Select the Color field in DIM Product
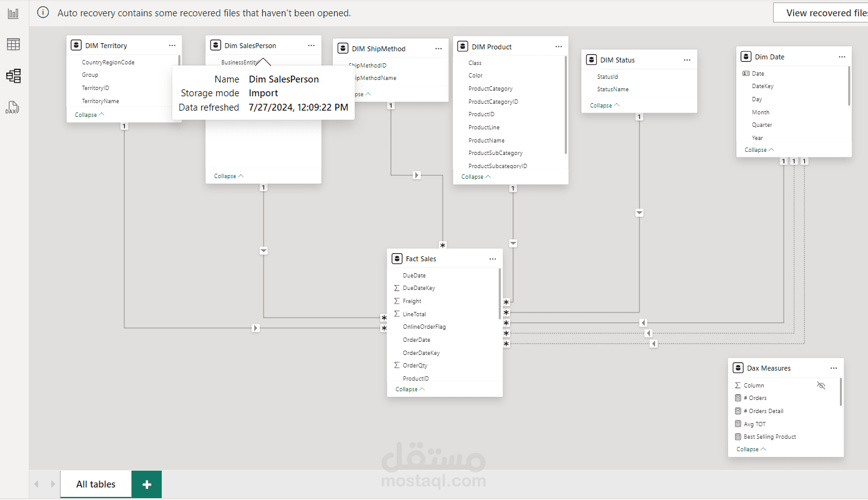The image size is (868, 500). (475, 76)
